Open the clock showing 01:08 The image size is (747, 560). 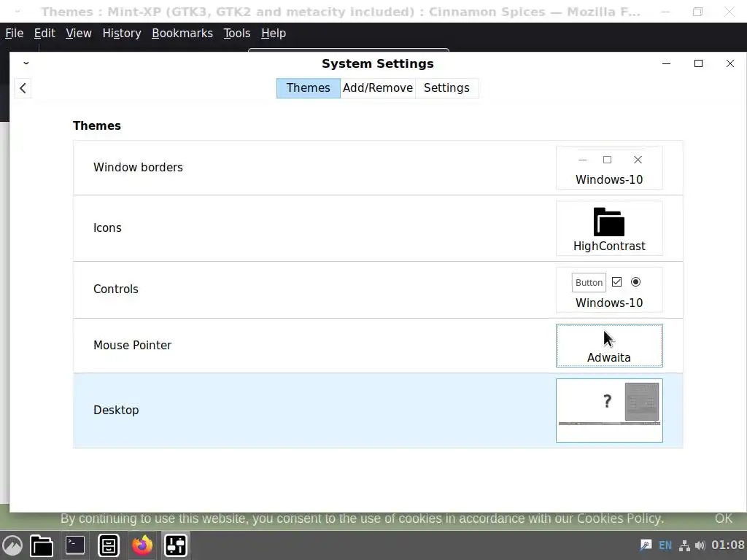pos(727,545)
